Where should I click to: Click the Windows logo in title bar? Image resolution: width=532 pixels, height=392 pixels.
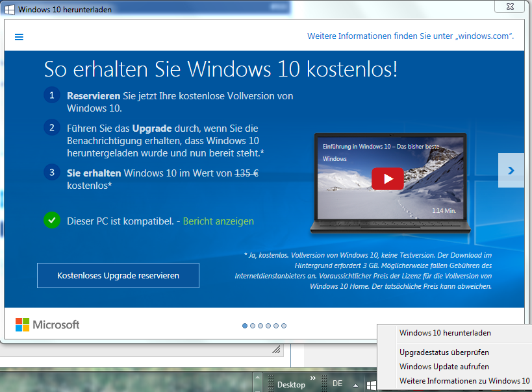coord(10,10)
